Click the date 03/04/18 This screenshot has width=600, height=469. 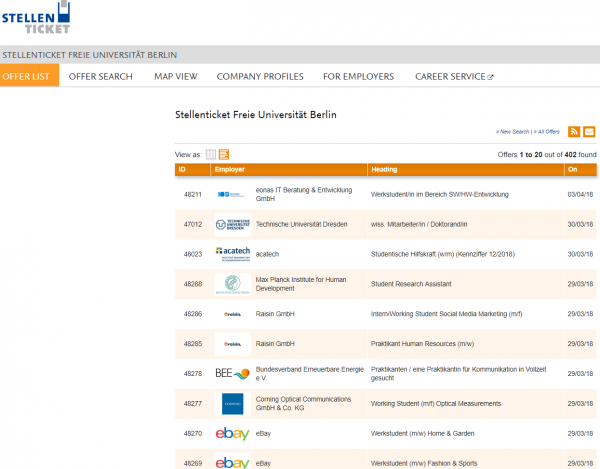coord(580,194)
